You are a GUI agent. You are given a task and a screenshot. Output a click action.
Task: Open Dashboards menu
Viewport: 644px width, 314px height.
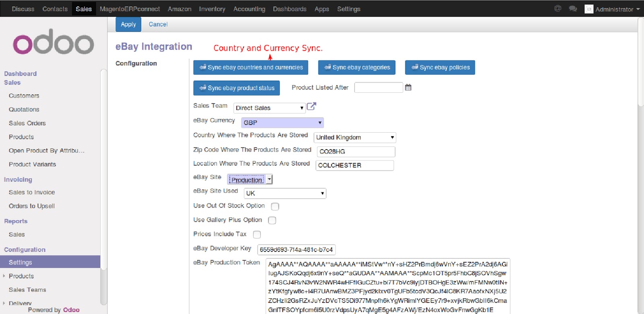(x=290, y=9)
